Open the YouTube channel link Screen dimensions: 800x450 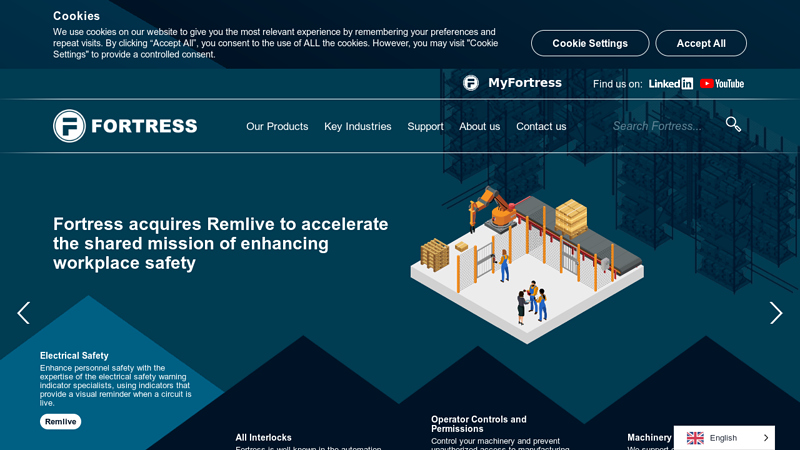(x=721, y=84)
